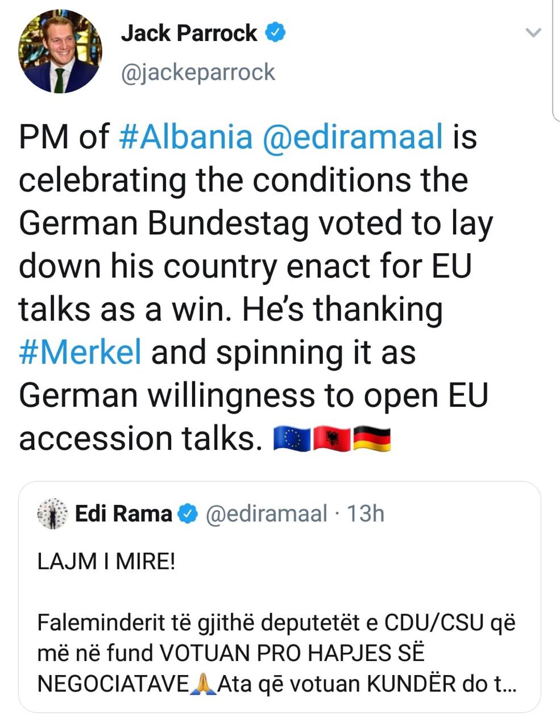
Task: Open the Edi Rama name in quoted tweet
Action: [123, 514]
